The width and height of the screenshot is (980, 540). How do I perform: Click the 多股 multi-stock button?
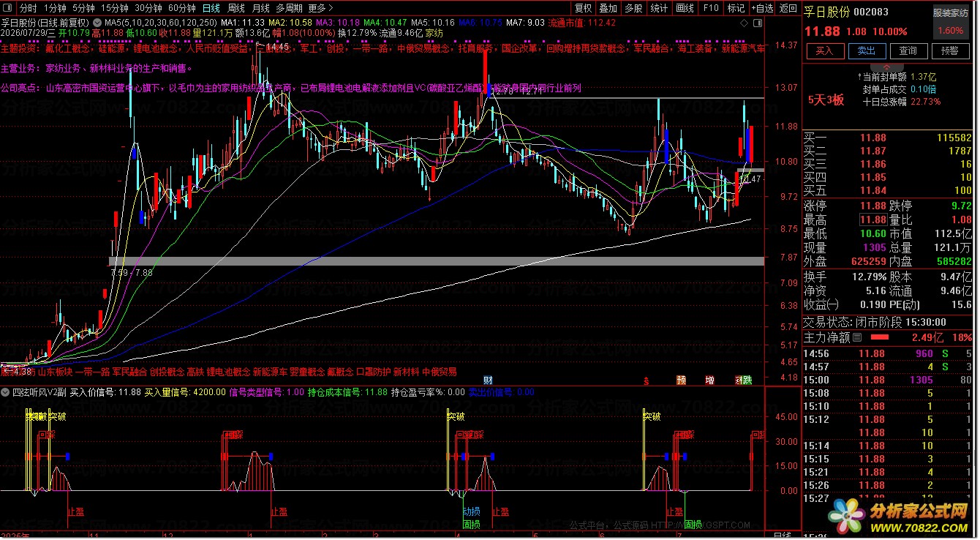coord(633,8)
